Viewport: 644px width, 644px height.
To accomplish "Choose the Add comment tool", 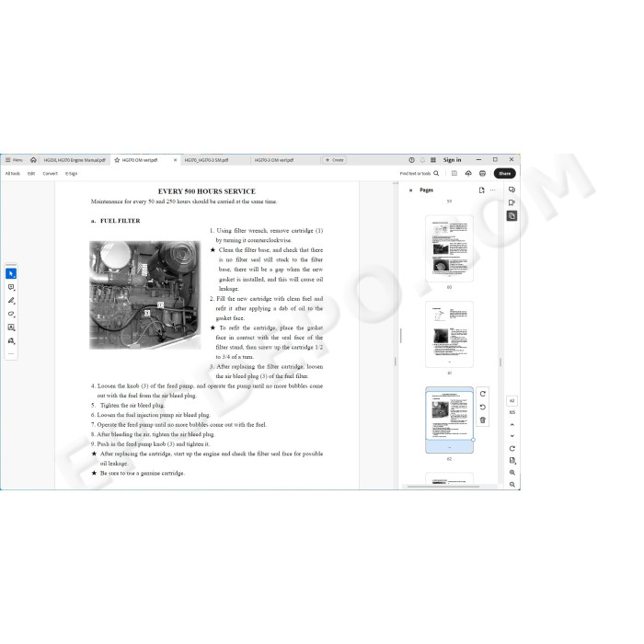I will click(11, 287).
